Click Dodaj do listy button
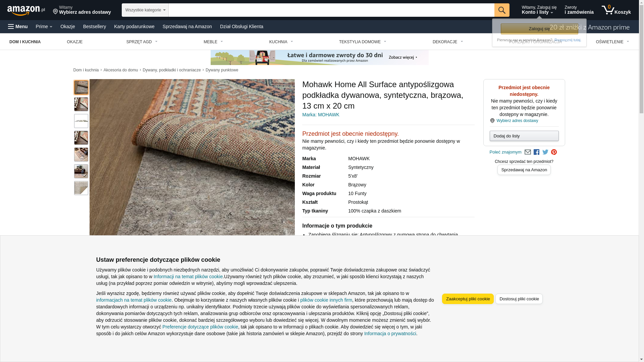This screenshot has width=644, height=362. click(x=524, y=136)
